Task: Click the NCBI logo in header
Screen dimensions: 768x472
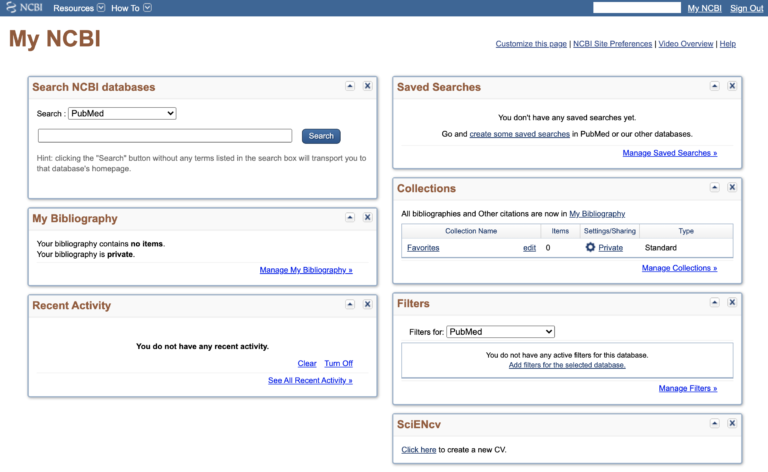Action: 24,8
